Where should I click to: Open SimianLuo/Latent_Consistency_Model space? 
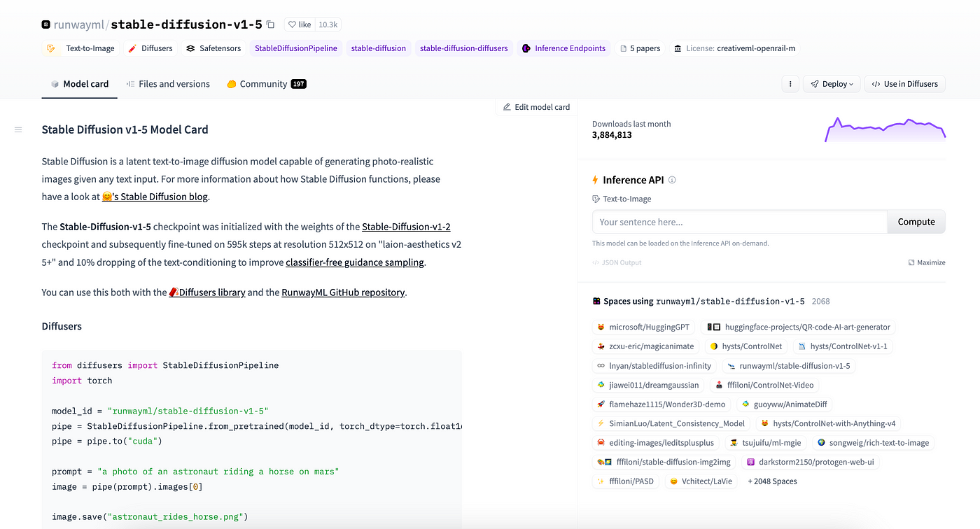(671, 423)
